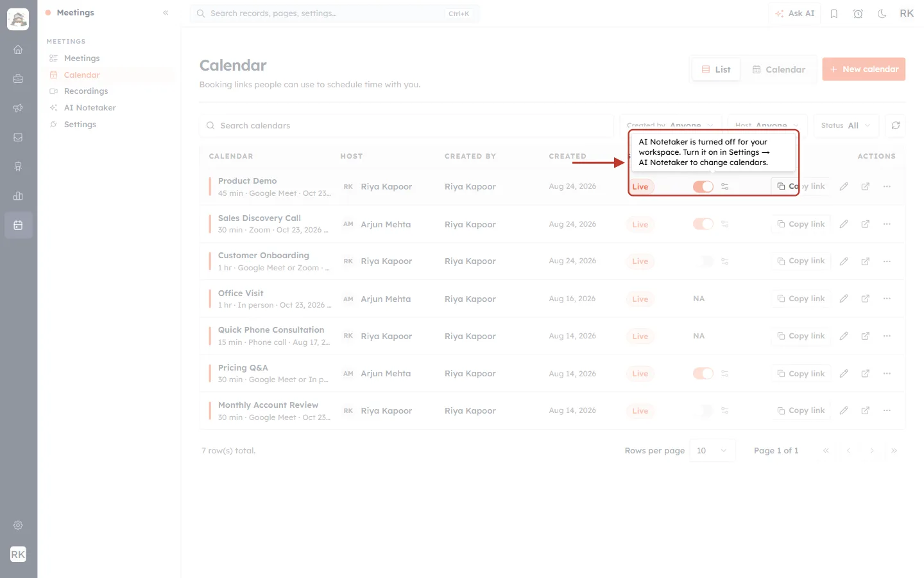
Task: Open the Status All filter dropdown
Action: (846, 125)
